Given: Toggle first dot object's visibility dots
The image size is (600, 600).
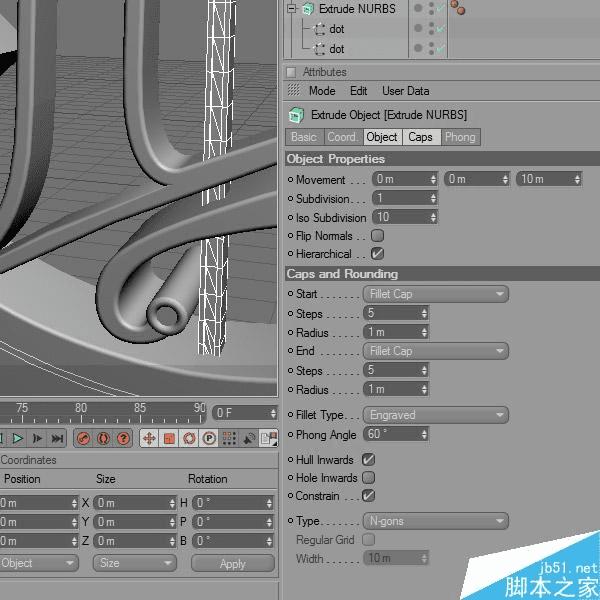Looking at the screenshot, I should tap(431, 28).
